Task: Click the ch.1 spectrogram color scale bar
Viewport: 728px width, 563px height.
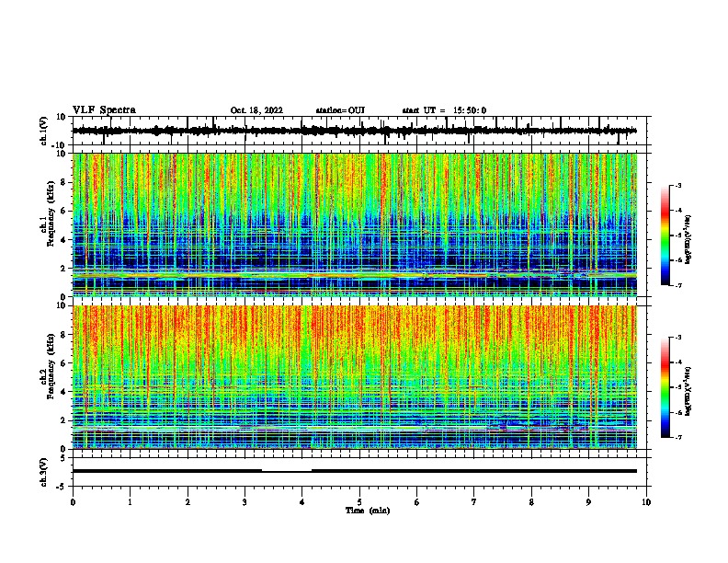Action: (665, 236)
